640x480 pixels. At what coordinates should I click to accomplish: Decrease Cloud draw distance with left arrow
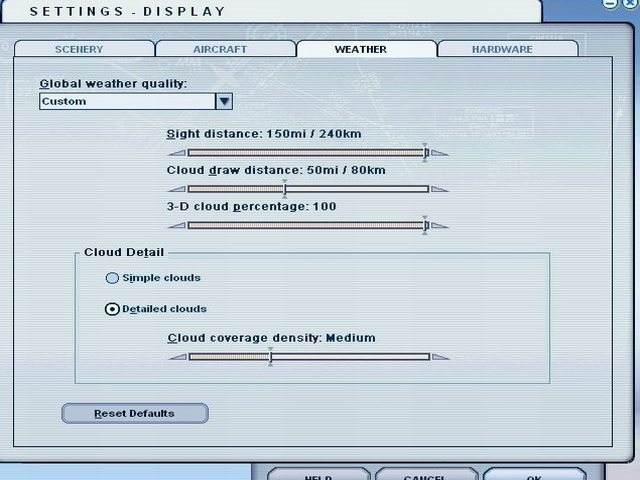pyautogui.click(x=177, y=189)
